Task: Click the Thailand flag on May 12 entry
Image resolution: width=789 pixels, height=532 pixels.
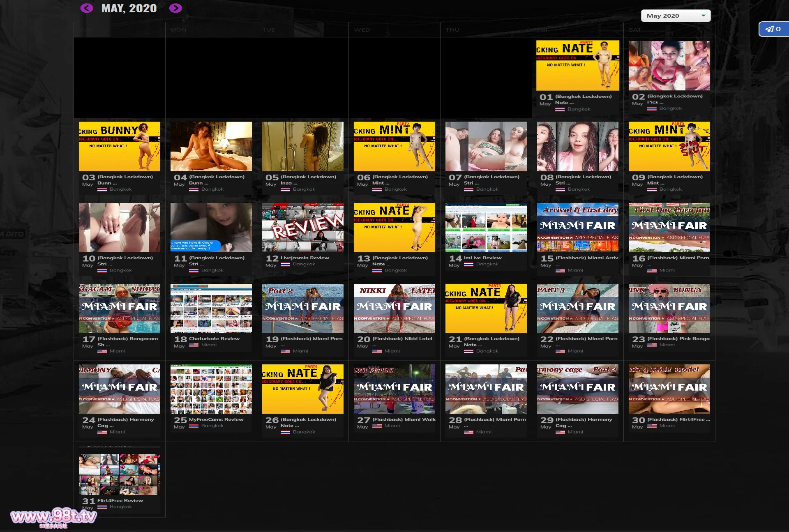Action: point(285,264)
